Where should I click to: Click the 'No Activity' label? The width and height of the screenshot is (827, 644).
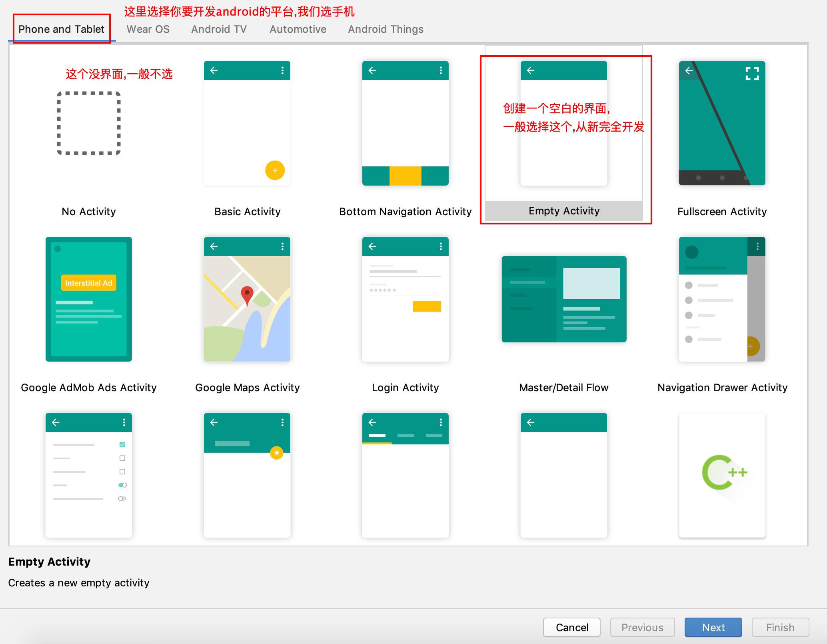(89, 212)
